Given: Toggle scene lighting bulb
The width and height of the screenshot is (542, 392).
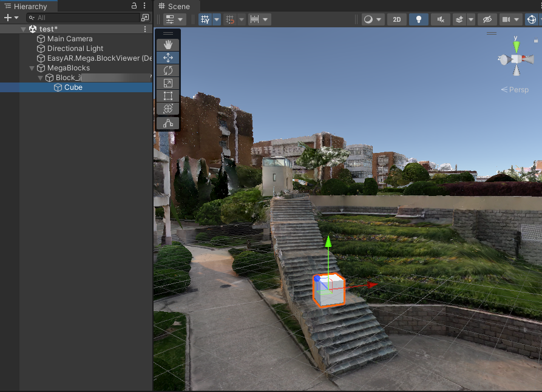Looking at the screenshot, I should click(x=418, y=19).
